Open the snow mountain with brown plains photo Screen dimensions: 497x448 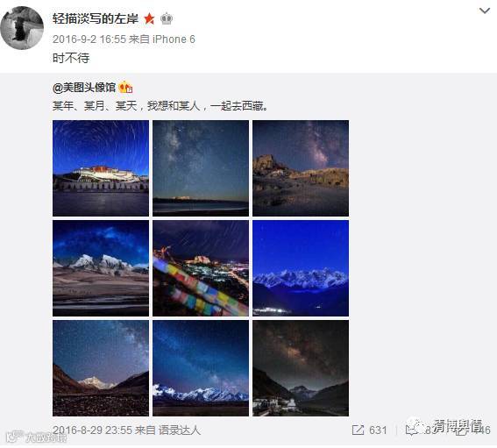[101, 268]
